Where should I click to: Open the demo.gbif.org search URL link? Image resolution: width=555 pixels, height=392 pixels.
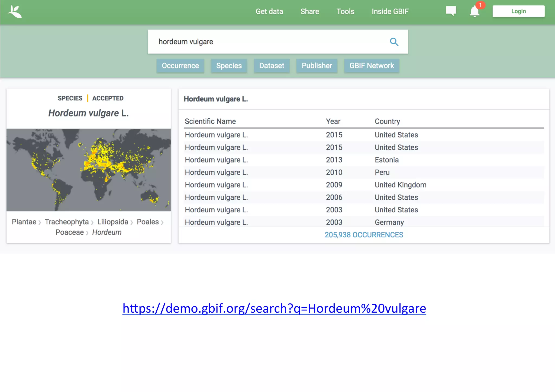[274, 308]
